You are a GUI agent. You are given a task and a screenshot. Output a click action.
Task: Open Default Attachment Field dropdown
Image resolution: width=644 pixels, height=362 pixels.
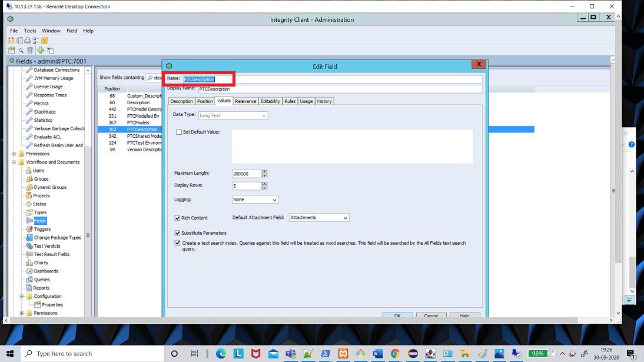[318, 218]
